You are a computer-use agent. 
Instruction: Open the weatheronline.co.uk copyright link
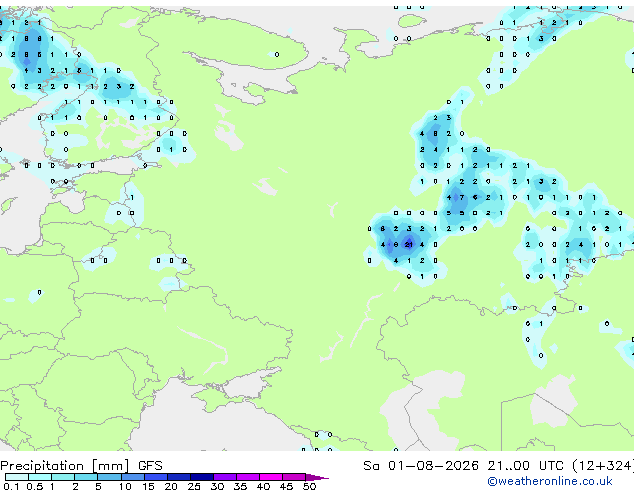[549, 481]
